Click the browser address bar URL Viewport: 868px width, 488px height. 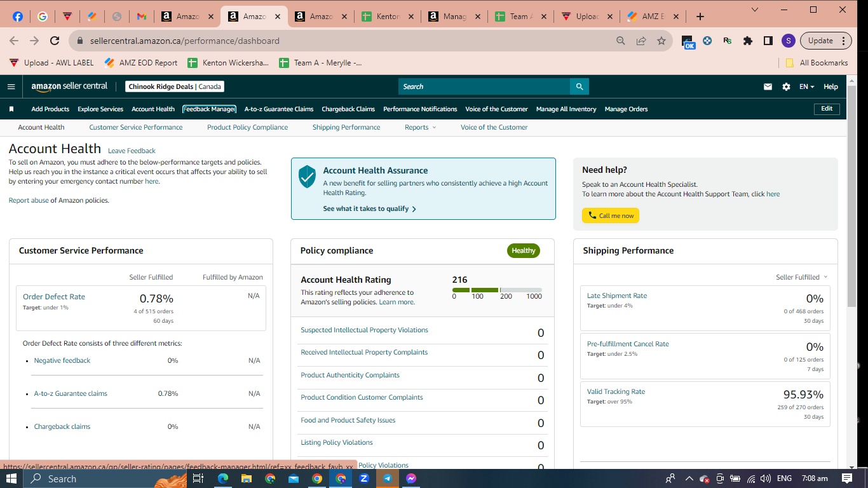[185, 41]
